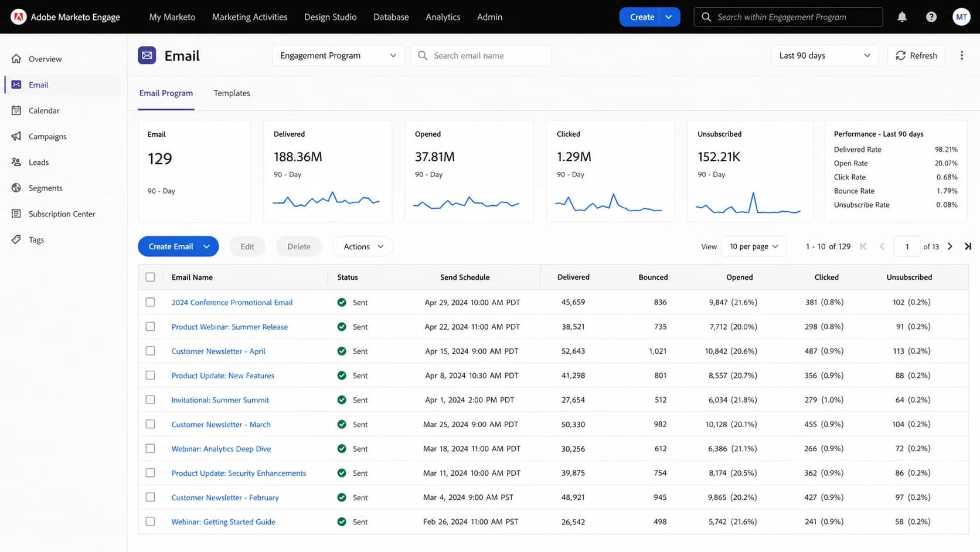The image size is (980, 552).
Task: Click the Edit button
Action: [247, 246]
